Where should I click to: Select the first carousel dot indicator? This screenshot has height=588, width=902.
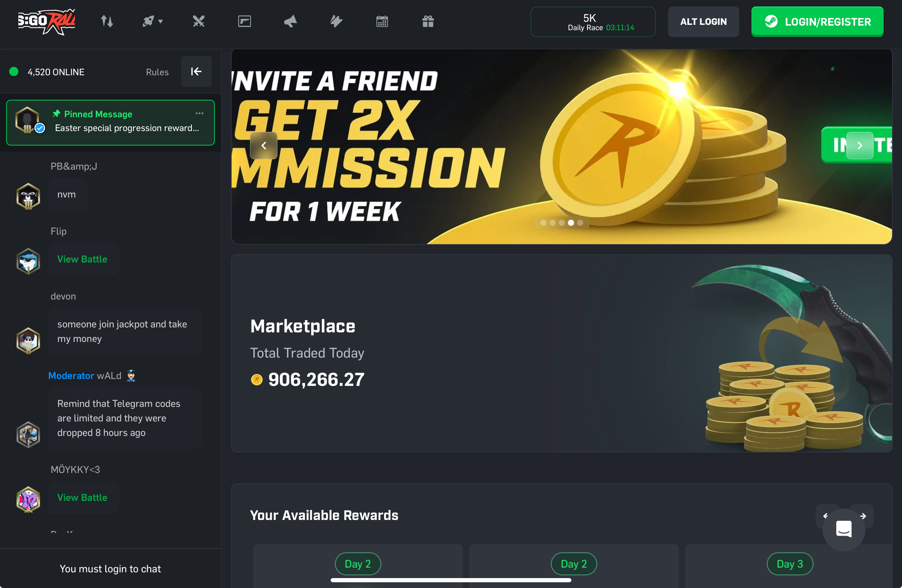[x=543, y=223]
